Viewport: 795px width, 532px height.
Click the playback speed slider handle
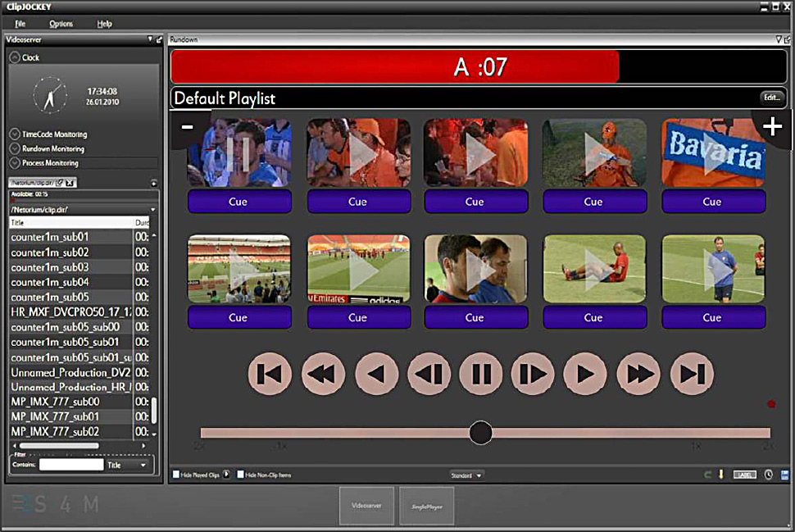click(x=481, y=432)
